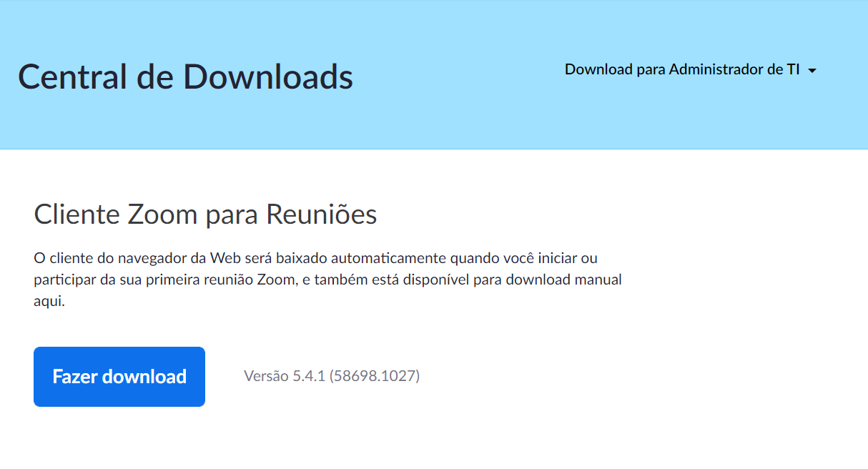This screenshot has height=469, width=868.
Task: Click "TI" at the end of the header menu
Action: (793, 69)
